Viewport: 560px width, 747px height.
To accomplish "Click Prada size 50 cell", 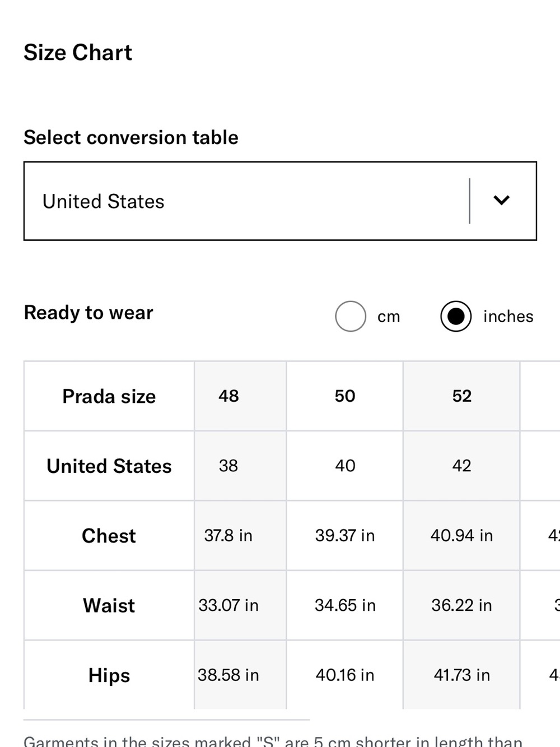I will 345,396.
